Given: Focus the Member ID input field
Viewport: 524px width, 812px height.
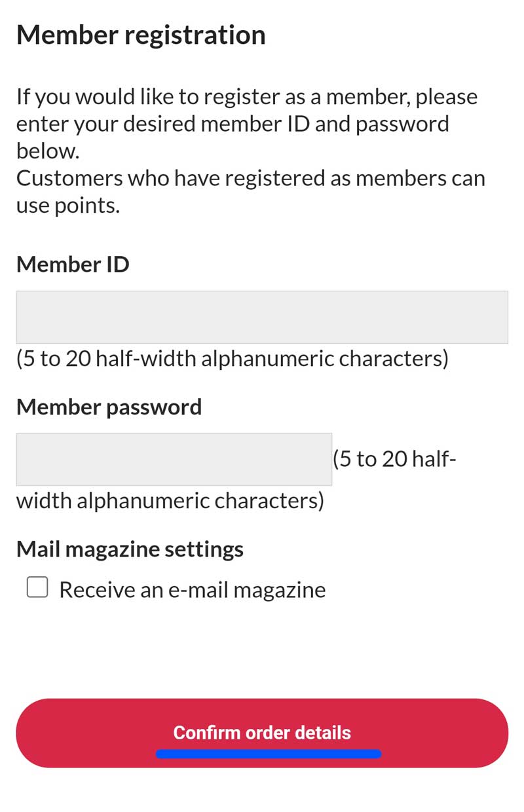Looking at the screenshot, I should point(262,317).
